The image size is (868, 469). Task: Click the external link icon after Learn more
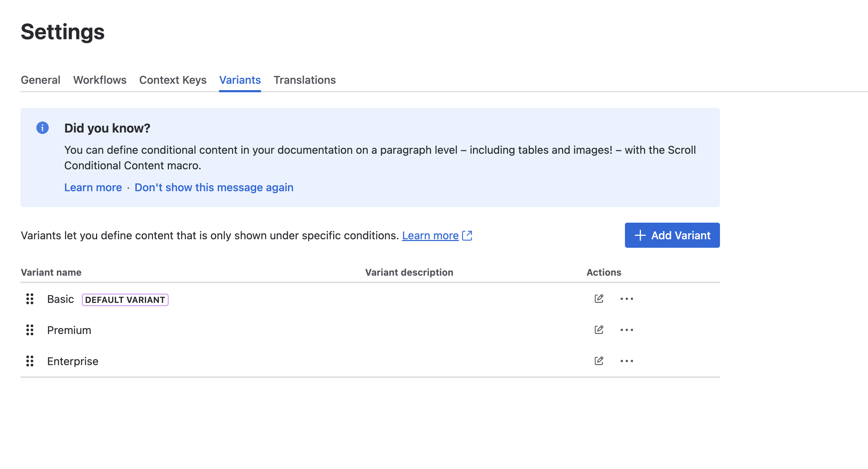(x=467, y=235)
